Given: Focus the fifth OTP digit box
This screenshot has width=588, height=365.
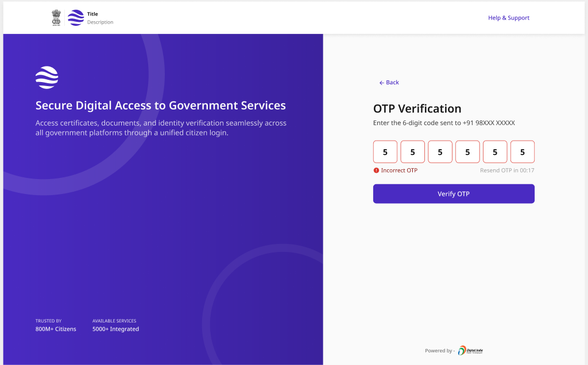Looking at the screenshot, I should point(495,152).
